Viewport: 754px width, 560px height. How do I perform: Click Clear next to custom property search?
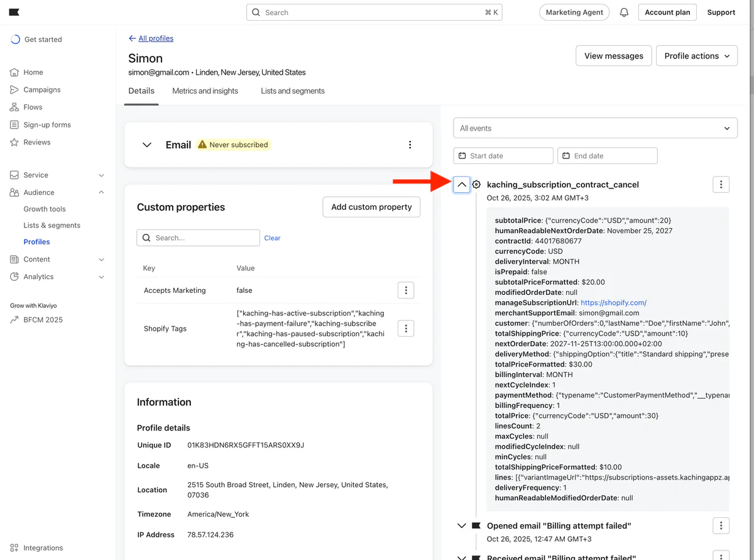point(272,238)
